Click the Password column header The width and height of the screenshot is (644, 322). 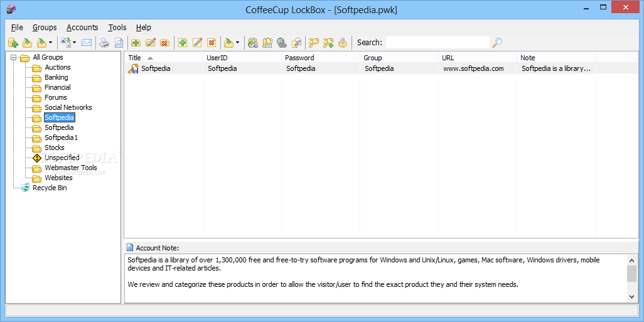click(321, 58)
